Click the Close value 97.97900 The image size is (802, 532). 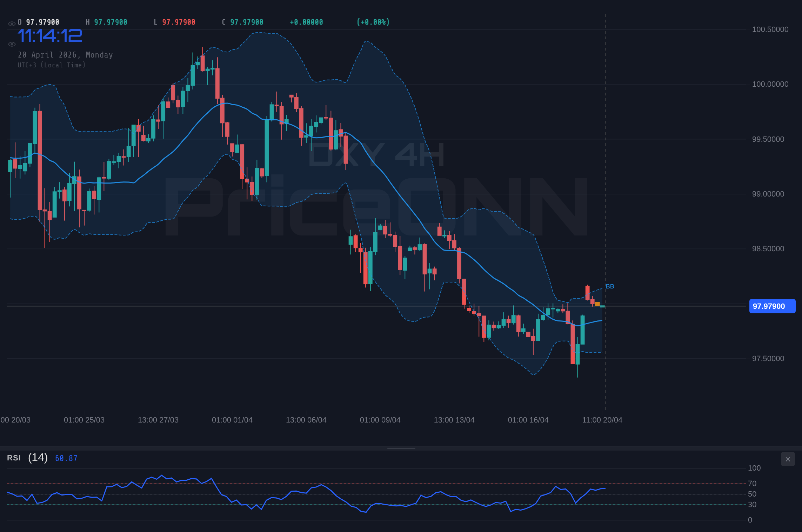[x=247, y=22]
